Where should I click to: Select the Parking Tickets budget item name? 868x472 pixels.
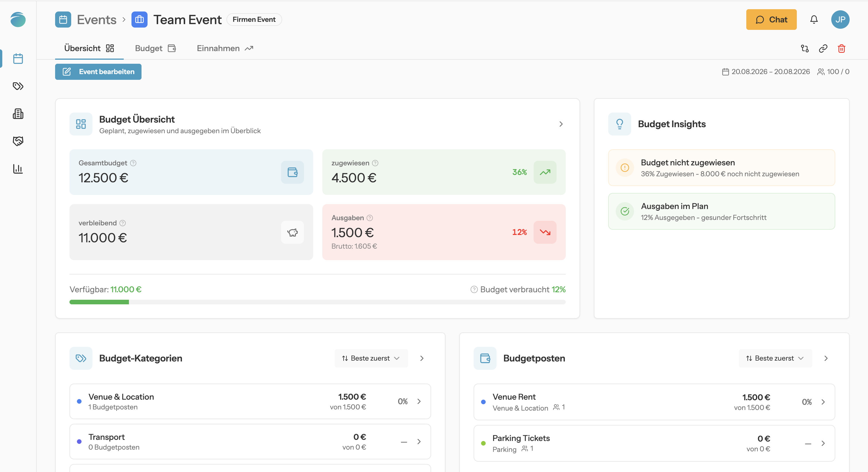point(521,438)
